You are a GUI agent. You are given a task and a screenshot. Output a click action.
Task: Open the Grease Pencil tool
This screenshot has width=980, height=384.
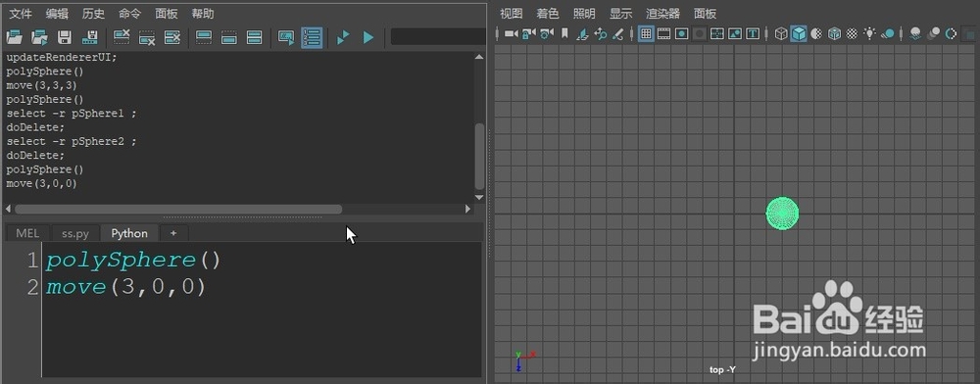[x=617, y=33]
